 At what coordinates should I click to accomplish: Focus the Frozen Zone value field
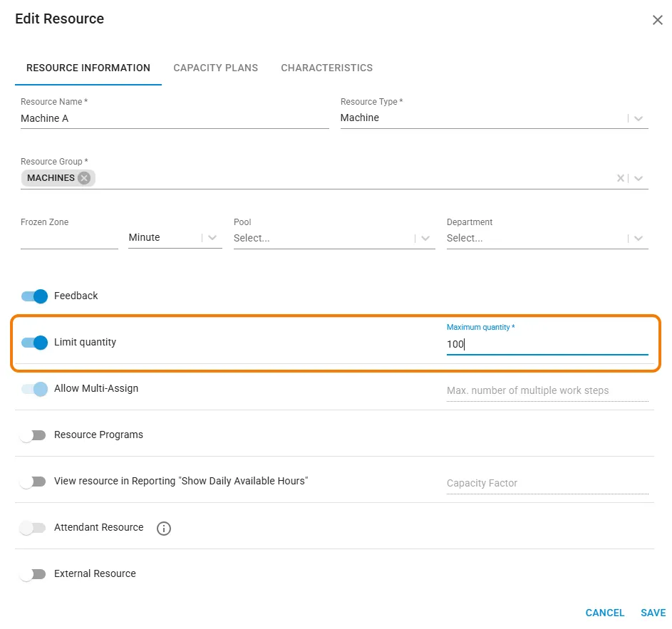[69, 238]
